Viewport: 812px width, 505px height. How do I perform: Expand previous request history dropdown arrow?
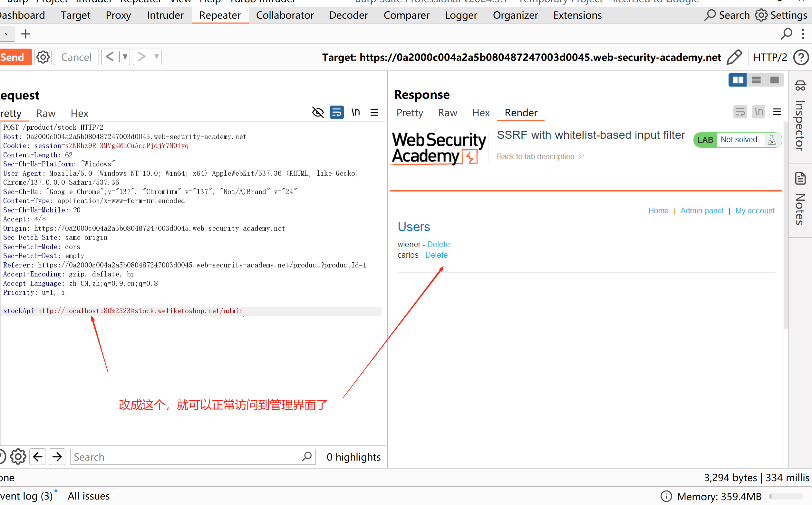pyautogui.click(x=125, y=57)
